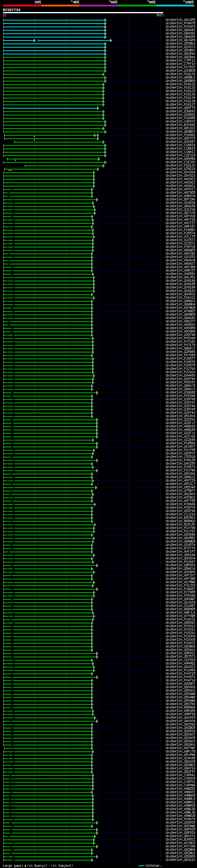Click the purple ~60% legend segment
This screenshot has width=197, height=868.
(x=98, y=6)
